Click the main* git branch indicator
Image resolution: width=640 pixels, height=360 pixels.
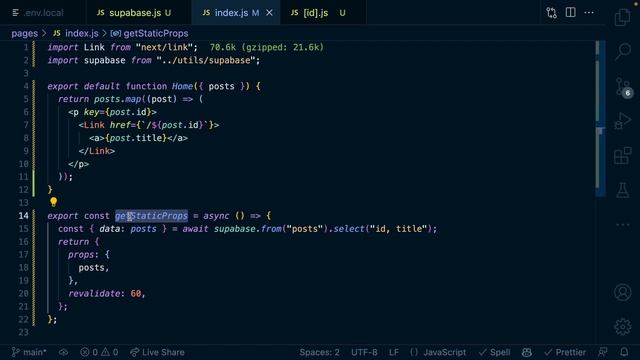(29, 352)
